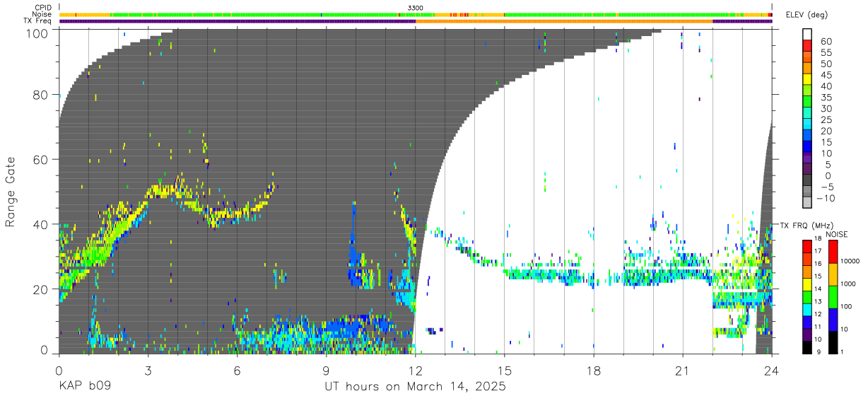Click the white top segment of the elevation colorbar
This screenshot has width=868, height=401.
(x=807, y=34)
